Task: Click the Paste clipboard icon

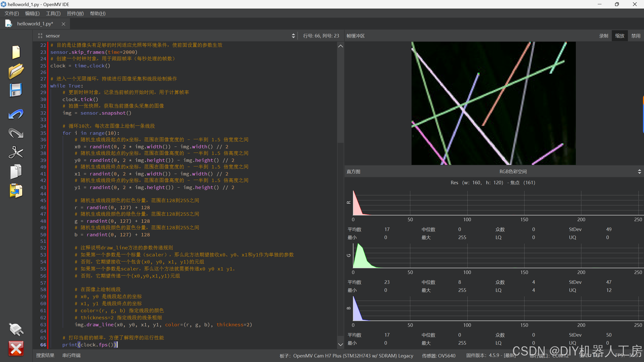Action: click(x=16, y=191)
